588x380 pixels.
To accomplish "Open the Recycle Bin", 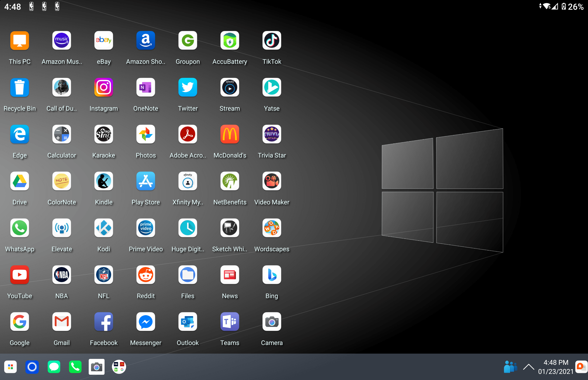I will [x=20, y=87].
